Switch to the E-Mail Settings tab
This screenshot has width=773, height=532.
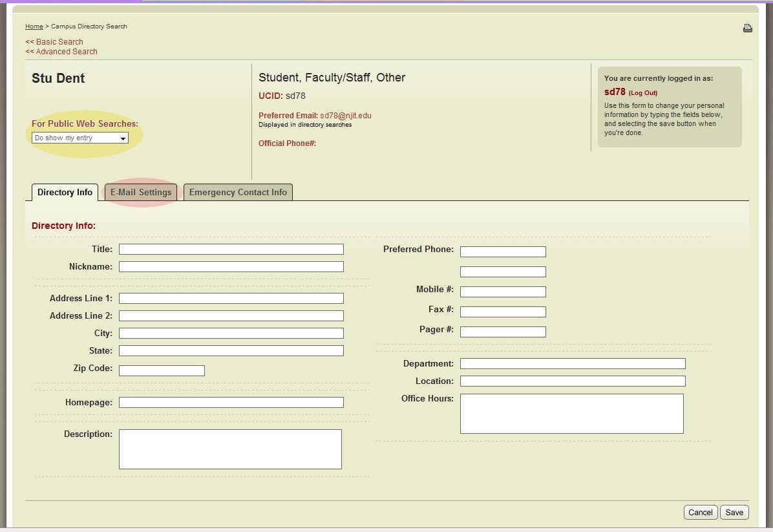click(141, 192)
